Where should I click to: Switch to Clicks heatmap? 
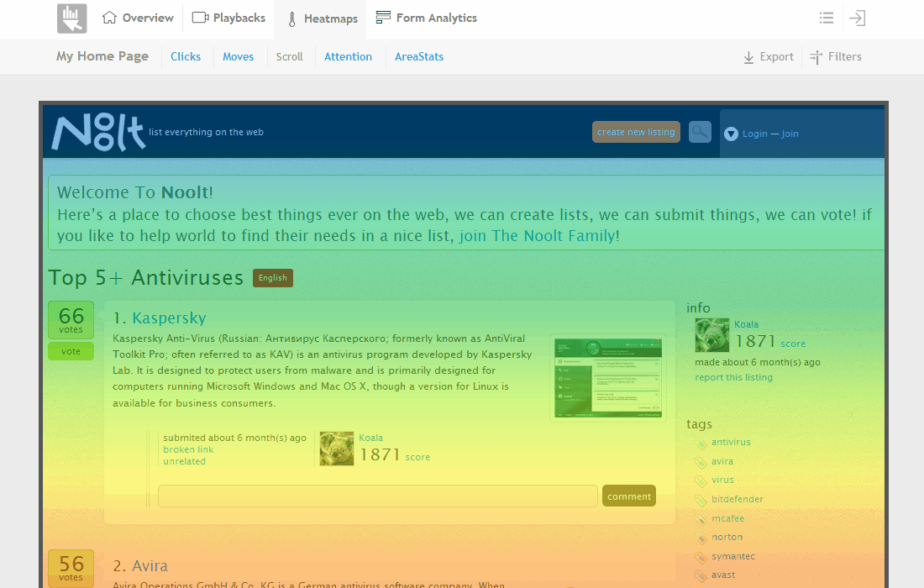pyautogui.click(x=186, y=56)
